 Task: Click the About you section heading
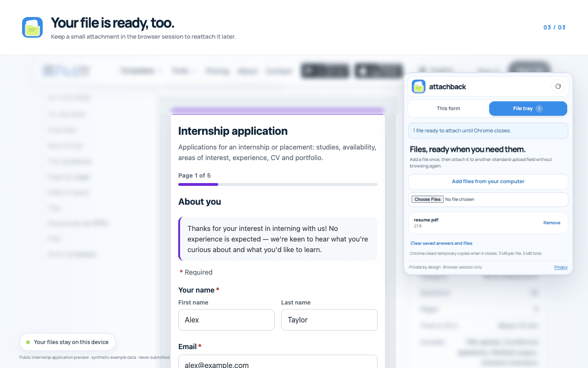(x=199, y=201)
